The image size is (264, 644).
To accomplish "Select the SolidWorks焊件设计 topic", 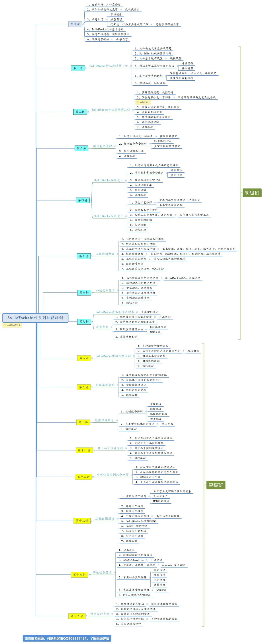I will click(x=109, y=180).
